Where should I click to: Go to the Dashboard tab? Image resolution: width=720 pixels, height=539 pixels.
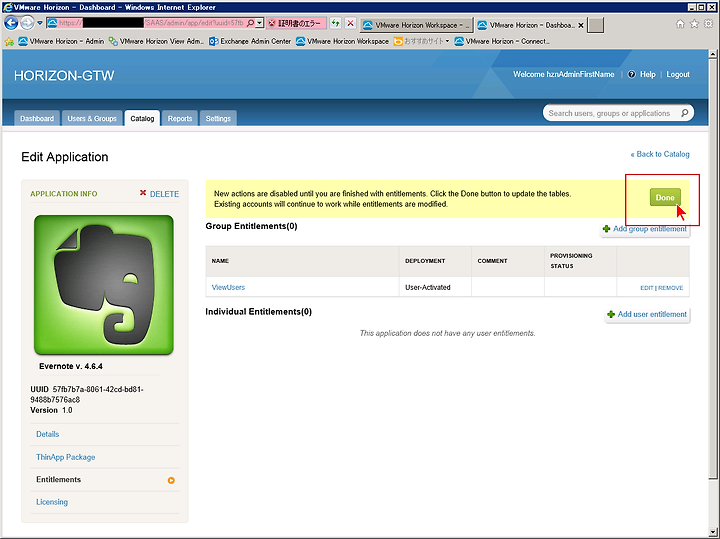37,118
